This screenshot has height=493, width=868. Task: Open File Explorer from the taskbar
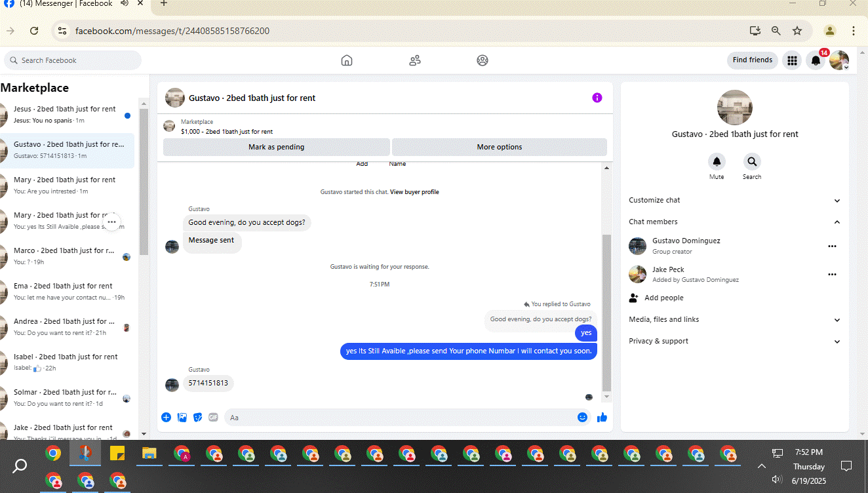(149, 453)
